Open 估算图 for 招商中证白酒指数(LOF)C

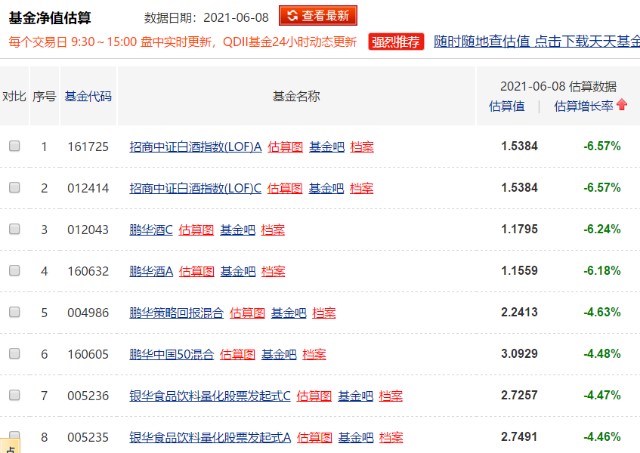pyautogui.click(x=285, y=188)
